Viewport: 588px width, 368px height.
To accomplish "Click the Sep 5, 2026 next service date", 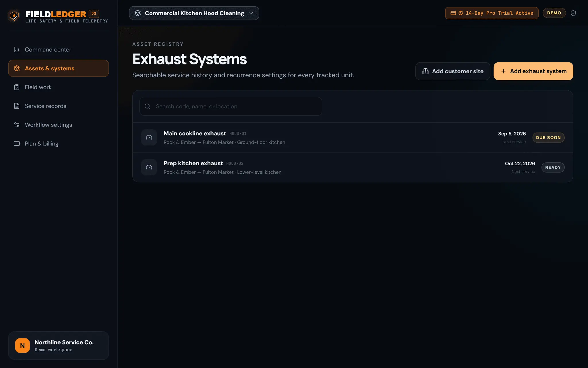I will pos(512,134).
